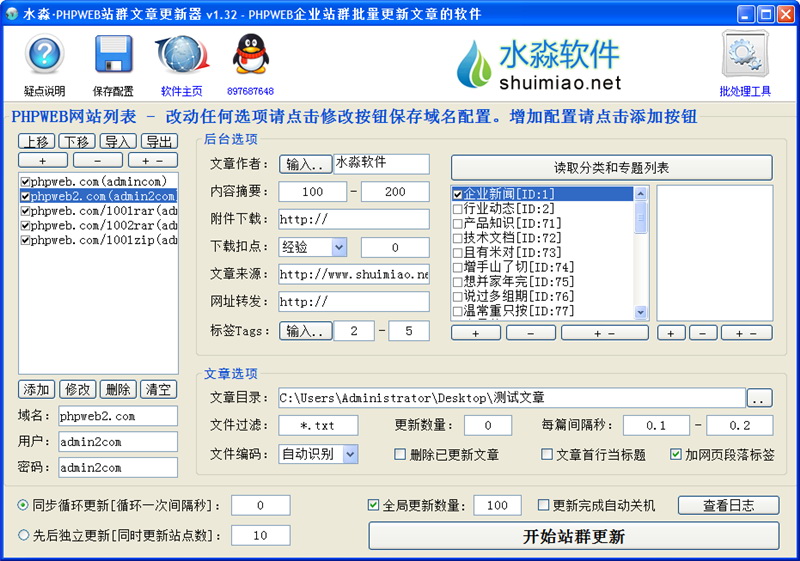Click the QQ penguin icon 897687648
This screenshot has width=800, height=561.
point(251,55)
